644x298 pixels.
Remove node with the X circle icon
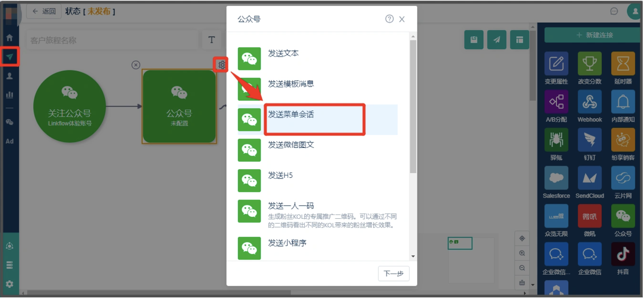click(x=136, y=65)
